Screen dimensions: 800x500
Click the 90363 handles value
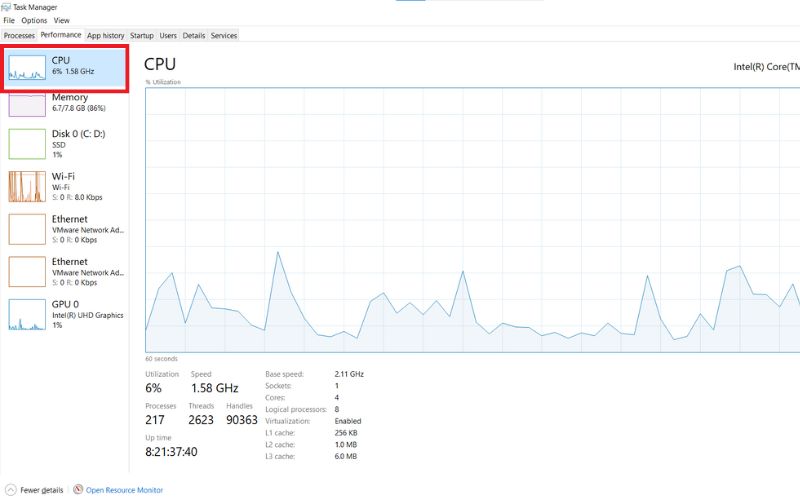[x=242, y=420]
